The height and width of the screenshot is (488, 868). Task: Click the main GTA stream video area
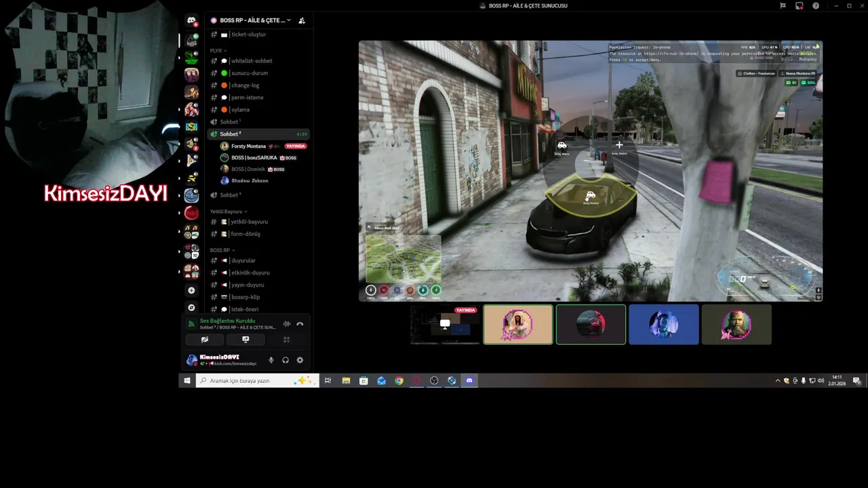coord(591,171)
